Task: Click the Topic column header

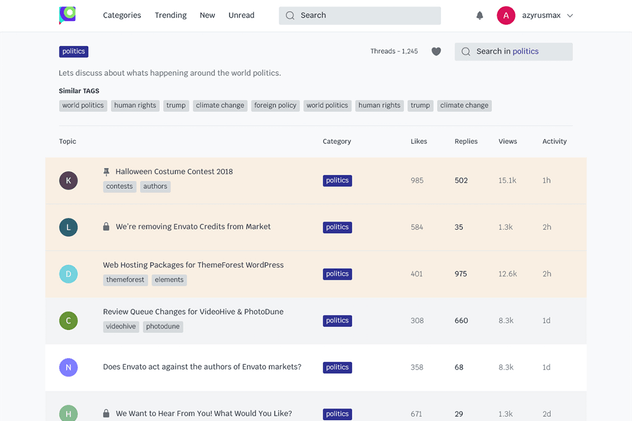Action: click(x=67, y=141)
